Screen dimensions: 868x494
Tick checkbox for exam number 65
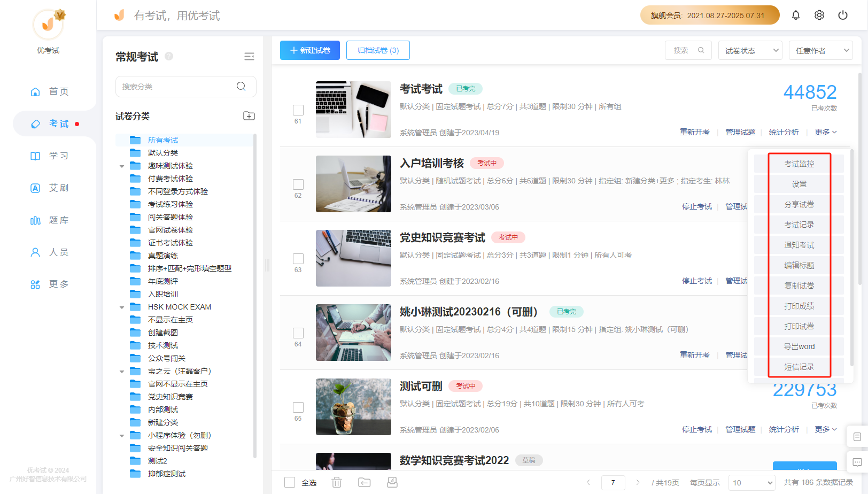[298, 407]
